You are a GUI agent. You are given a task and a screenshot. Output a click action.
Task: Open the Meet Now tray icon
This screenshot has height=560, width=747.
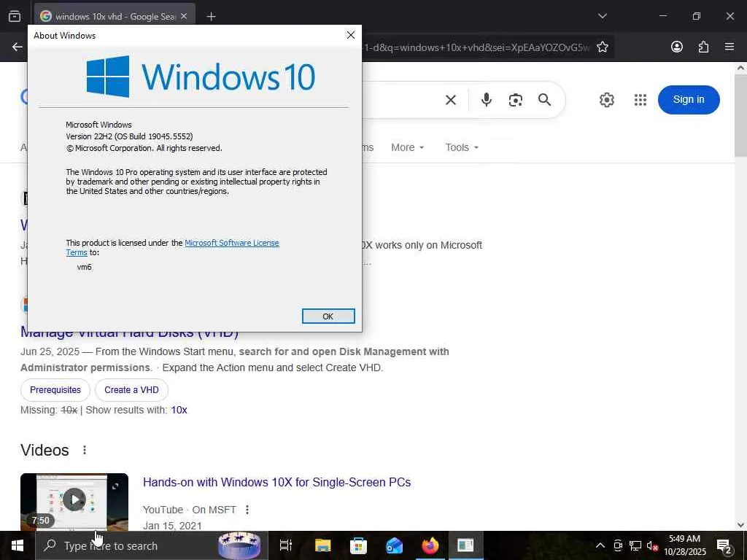618,545
